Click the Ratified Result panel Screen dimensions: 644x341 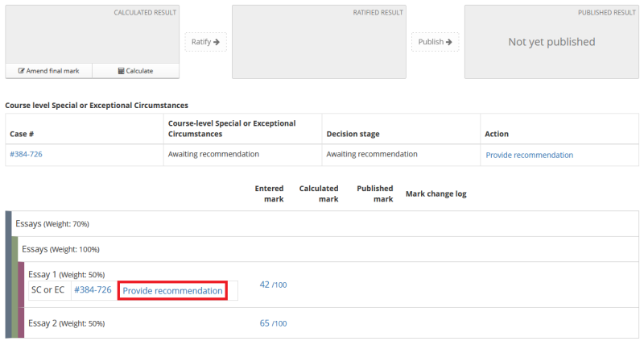(319, 42)
